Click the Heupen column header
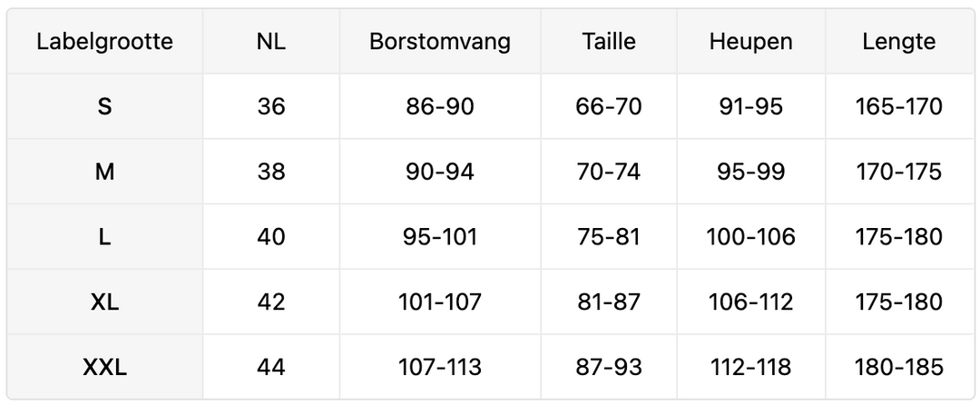This screenshot has height=406, width=980. (750, 42)
